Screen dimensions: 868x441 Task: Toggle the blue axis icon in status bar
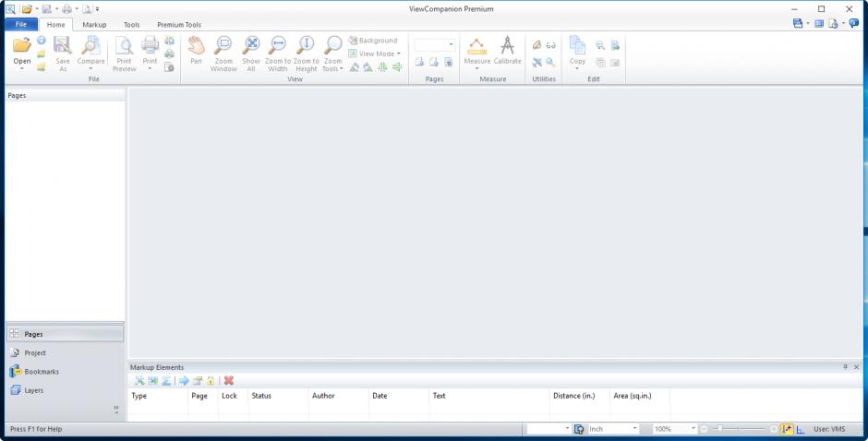pyautogui.click(x=801, y=429)
